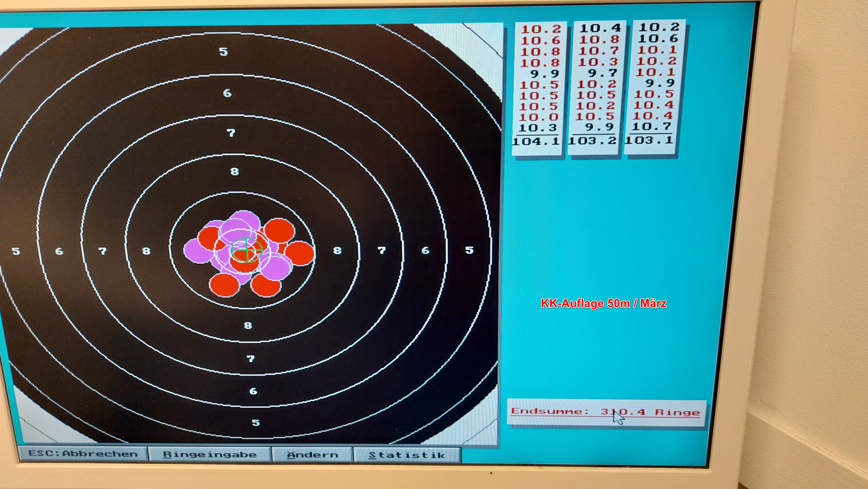The height and width of the screenshot is (489, 868).
Task: Click the bottom-left red shot hole
Action: point(224,285)
